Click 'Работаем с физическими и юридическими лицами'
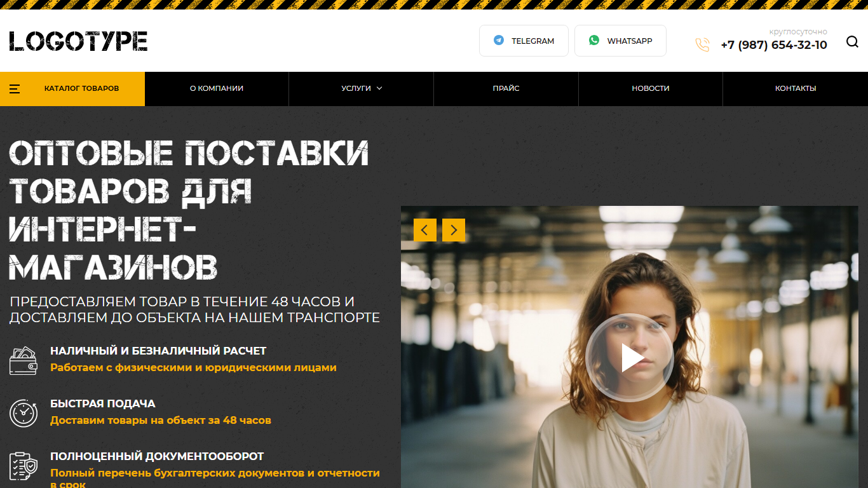Image resolution: width=868 pixels, height=488 pixels. [x=193, y=367]
